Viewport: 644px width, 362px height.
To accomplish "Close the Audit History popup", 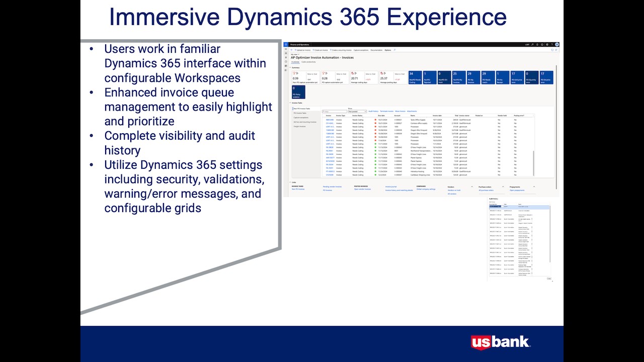I will coord(549,278).
